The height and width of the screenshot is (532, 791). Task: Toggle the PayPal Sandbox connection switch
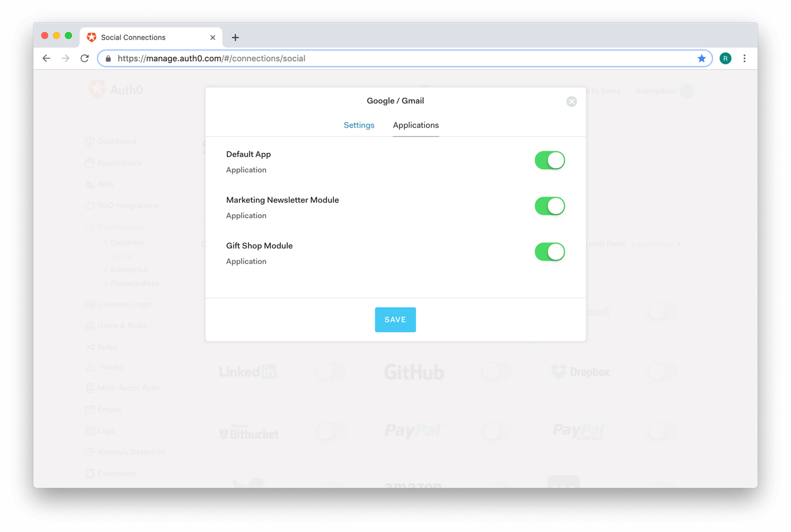[662, 432]
